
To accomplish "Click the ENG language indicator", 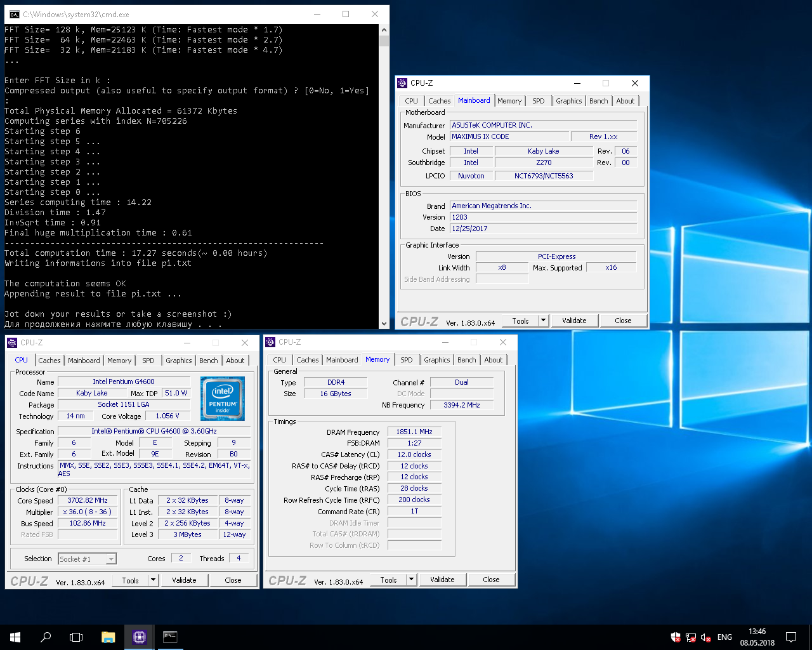I will [x=724, y=637].
